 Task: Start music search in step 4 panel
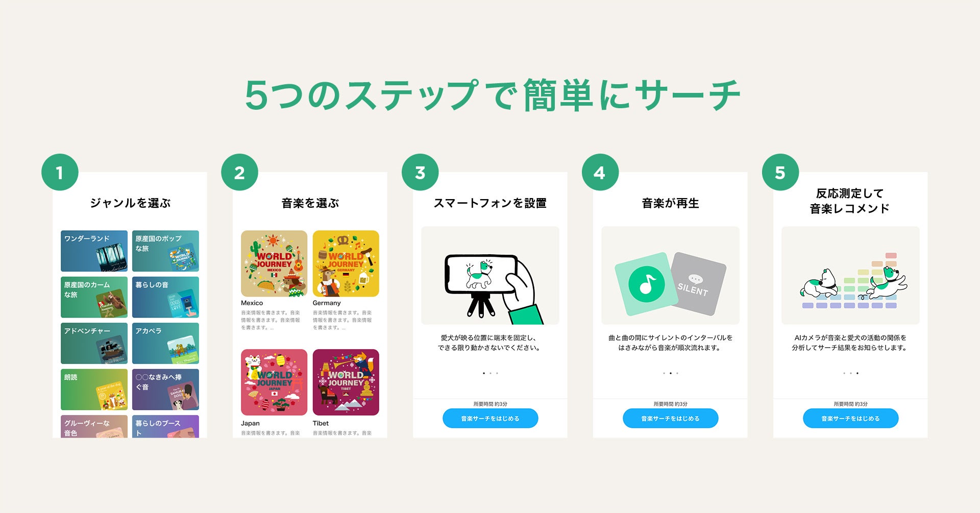pyautogui.click(x=671, y=419)
